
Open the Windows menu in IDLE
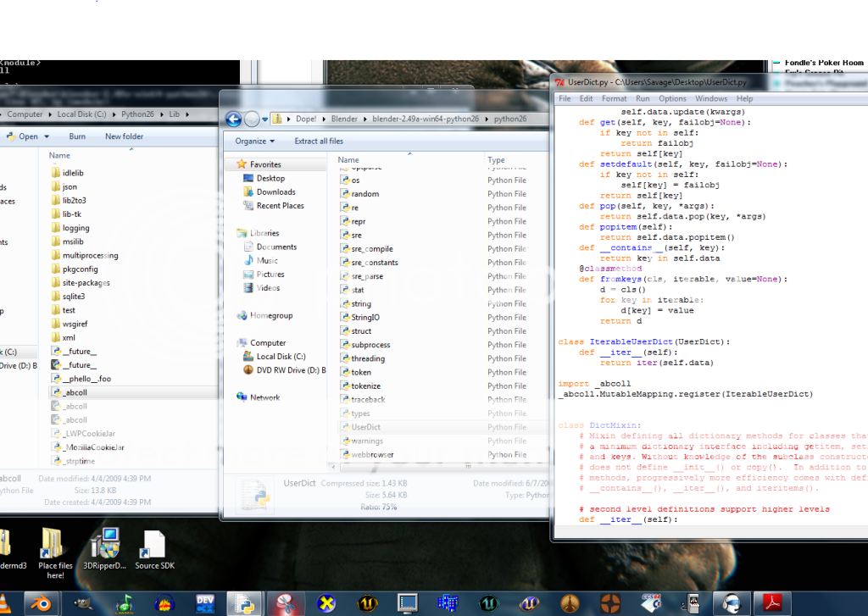click(x=711, y=98)
